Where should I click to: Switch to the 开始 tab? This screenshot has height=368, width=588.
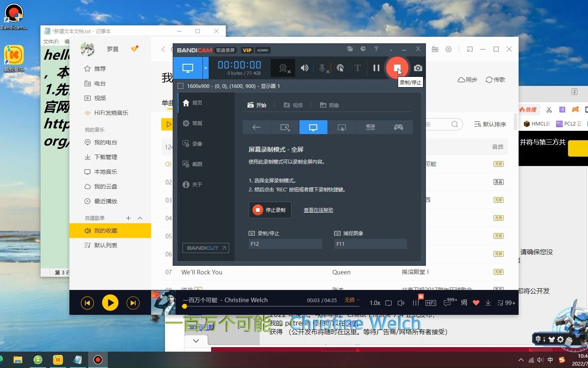[x=257, y=105]
